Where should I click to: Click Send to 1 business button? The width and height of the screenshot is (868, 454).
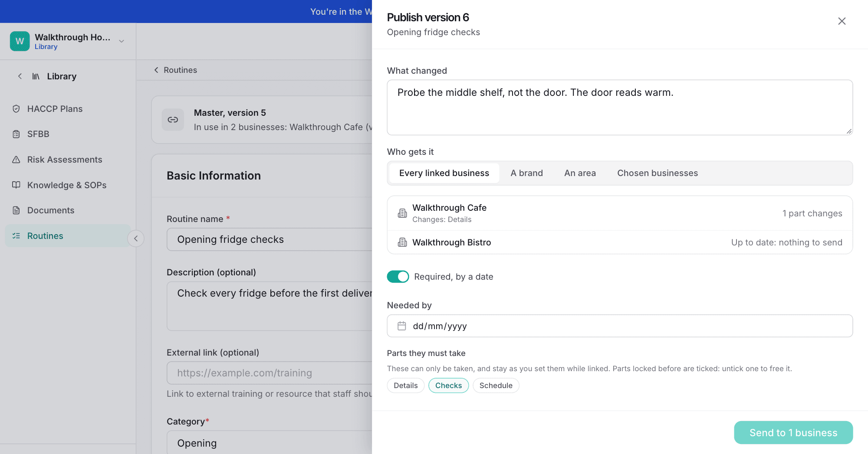pyautogui.click(x=793, y=433)
